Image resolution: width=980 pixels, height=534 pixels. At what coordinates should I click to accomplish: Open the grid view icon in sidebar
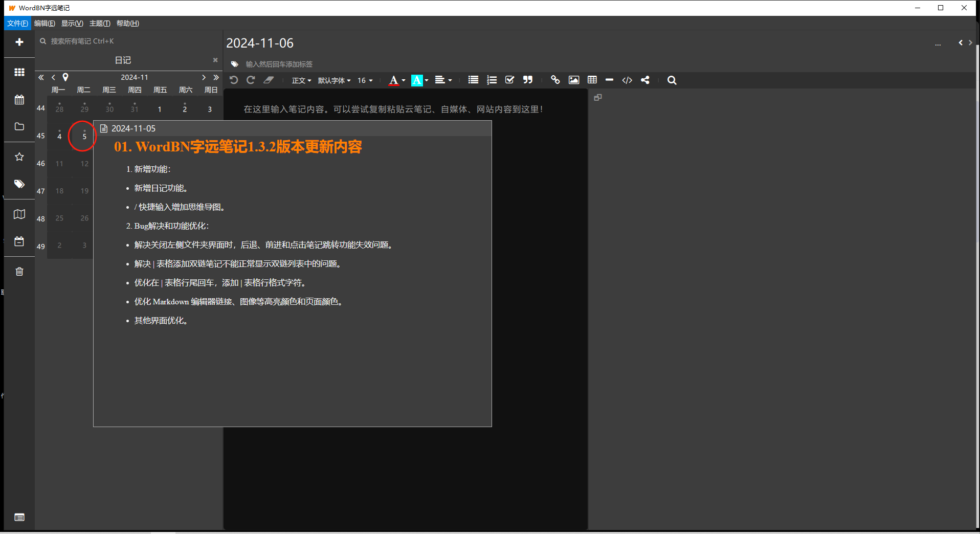pyautogui.click(x=19, y=72)
